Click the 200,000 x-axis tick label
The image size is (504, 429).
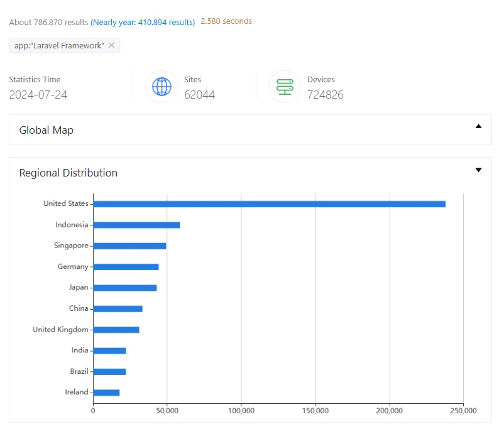click(x=389, y=411)
